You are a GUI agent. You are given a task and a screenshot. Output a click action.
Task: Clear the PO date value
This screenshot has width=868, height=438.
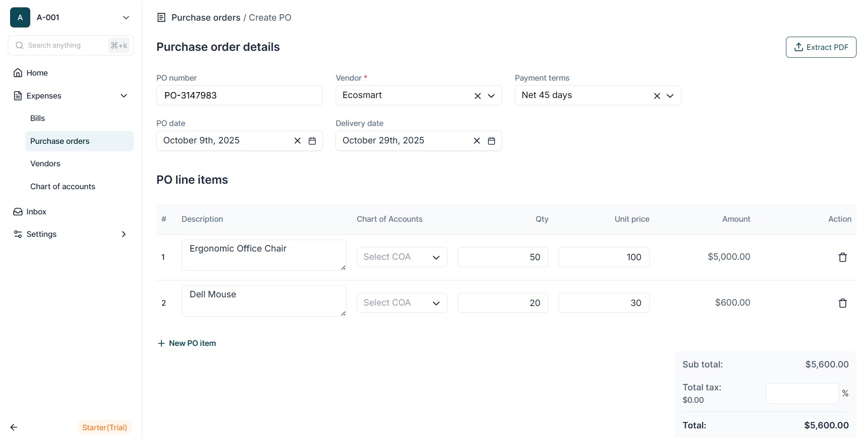tap(298, 141)
